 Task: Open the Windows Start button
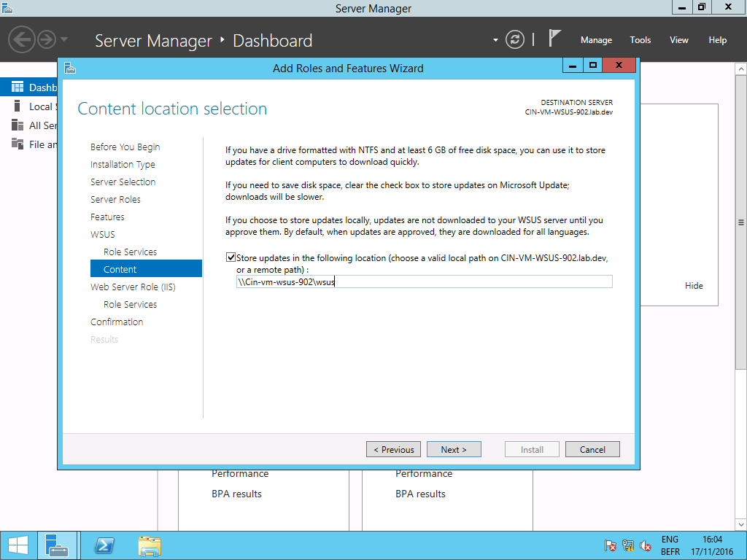(x=18, y=545)
